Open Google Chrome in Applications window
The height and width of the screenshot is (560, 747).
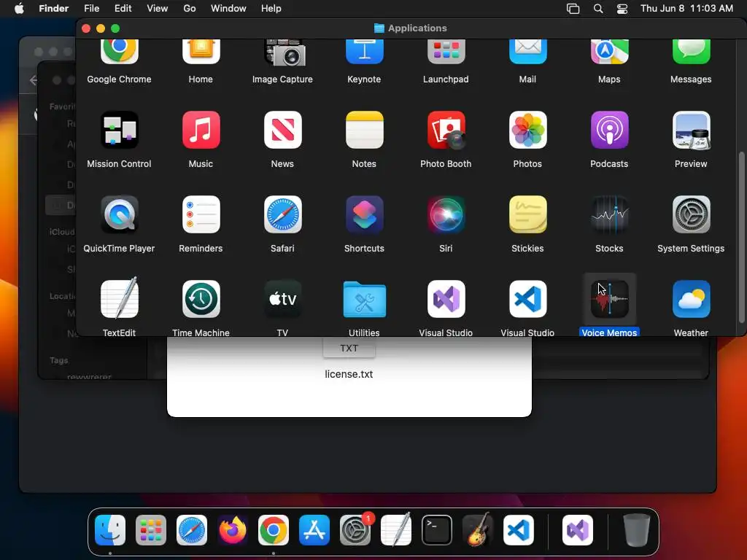(119, 52)
